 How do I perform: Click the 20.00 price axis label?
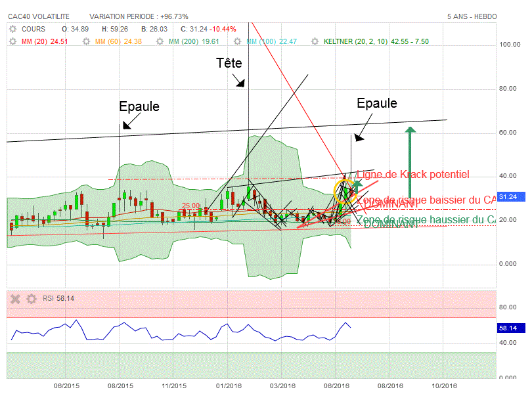point(508,220)
